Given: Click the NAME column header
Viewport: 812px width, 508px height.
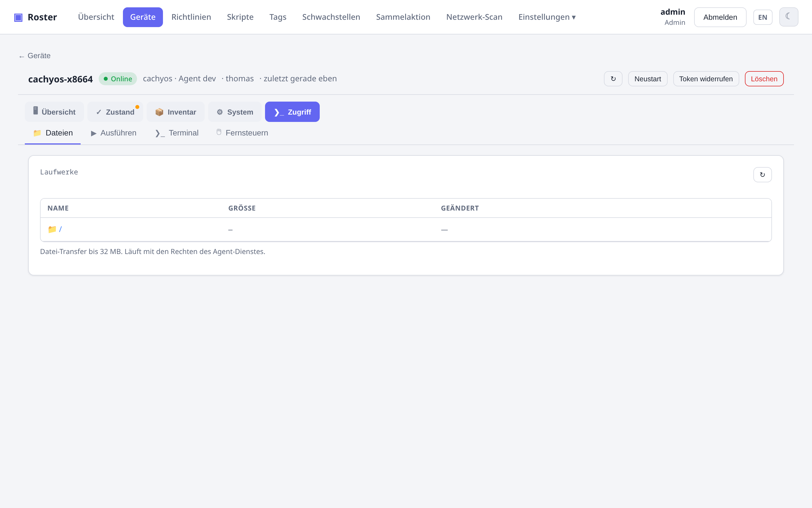Looking at the screenshot, I should tap(58, 208).
